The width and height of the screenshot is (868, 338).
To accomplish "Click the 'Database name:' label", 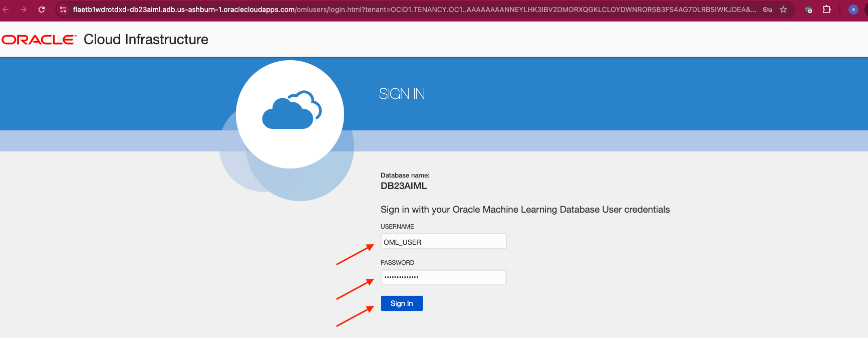I will [405, 176].
